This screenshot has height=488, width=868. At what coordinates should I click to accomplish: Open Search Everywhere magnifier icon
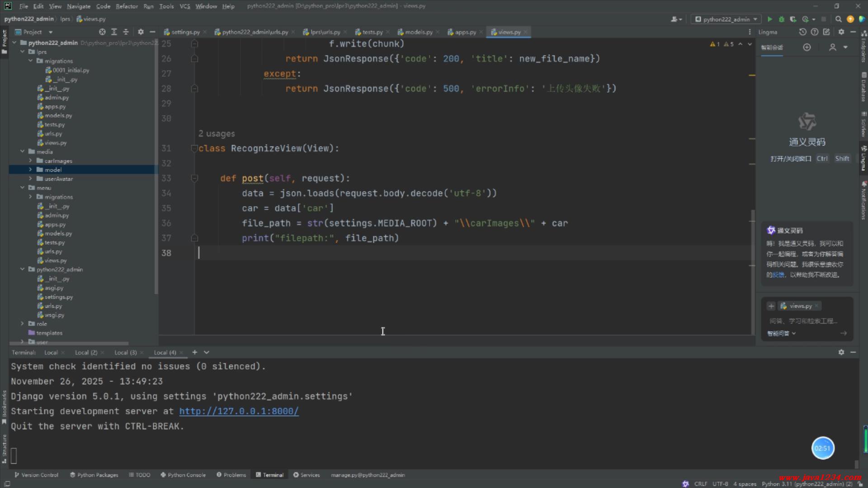pos(838,19)
